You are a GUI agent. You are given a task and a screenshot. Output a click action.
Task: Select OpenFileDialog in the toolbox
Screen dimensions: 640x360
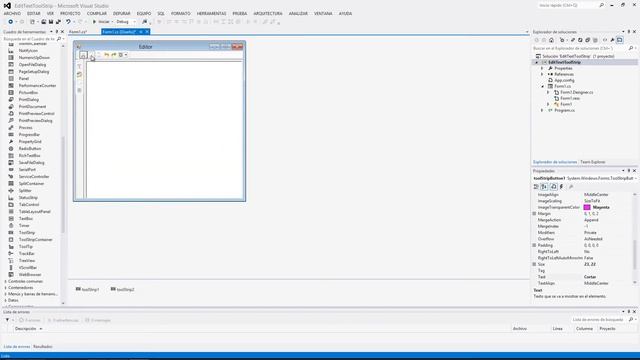pos(32,64)
